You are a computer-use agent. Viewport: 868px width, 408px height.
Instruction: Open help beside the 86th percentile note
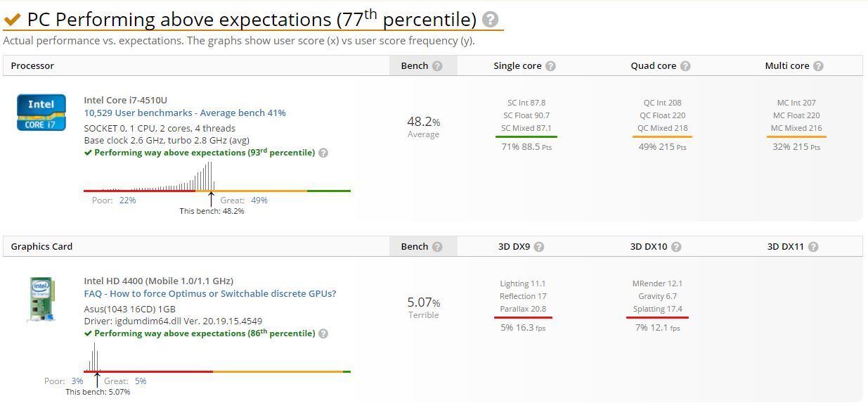[x=323, y=333]
